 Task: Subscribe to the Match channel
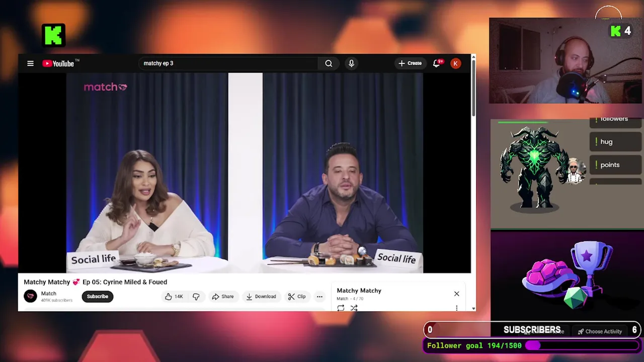pyautogui.click(x=98, y=297)
